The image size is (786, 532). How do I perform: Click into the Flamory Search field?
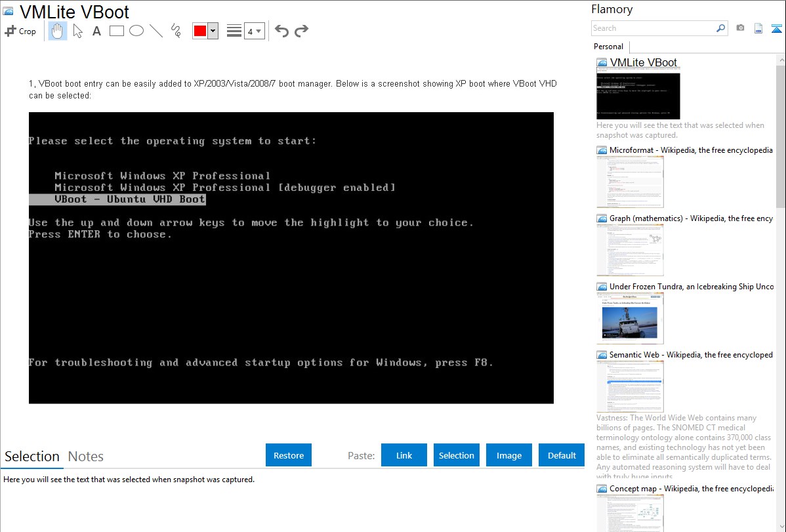click(653, 28)
